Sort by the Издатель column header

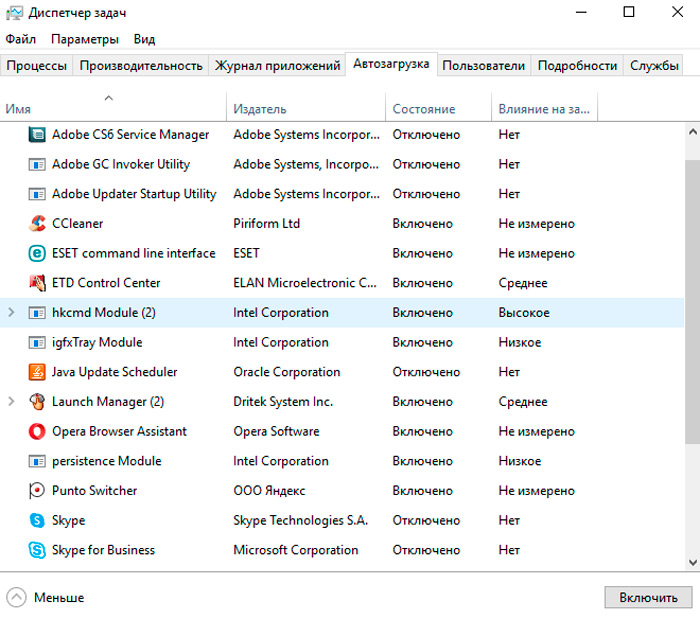[x=260, y=109]
